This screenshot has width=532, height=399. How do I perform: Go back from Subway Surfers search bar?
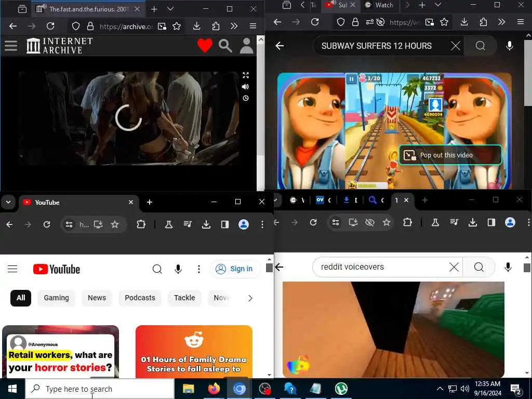280,46
